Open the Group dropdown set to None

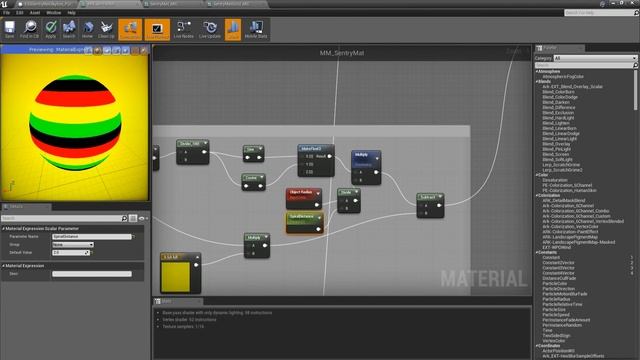coord(73,244)
